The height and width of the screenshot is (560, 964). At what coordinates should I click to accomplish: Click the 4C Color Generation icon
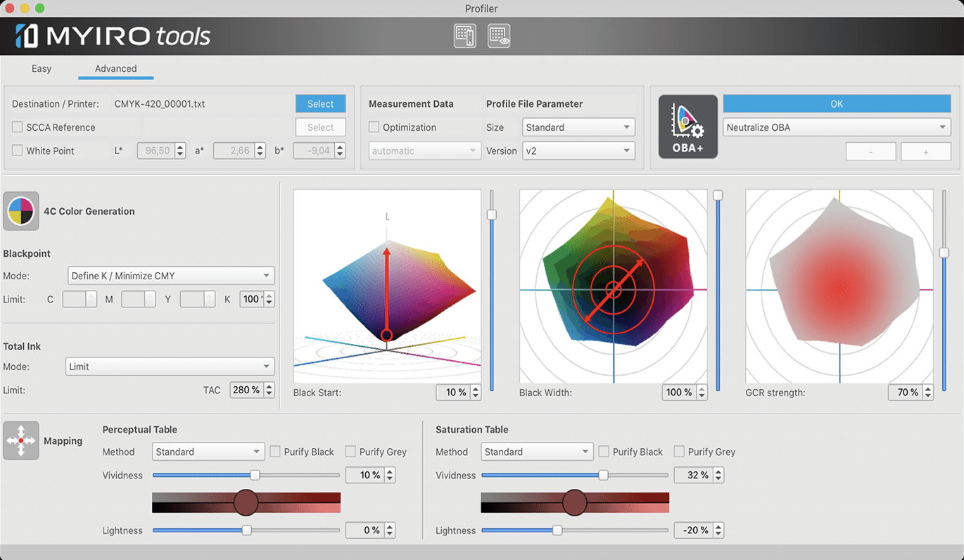(20, 211)
